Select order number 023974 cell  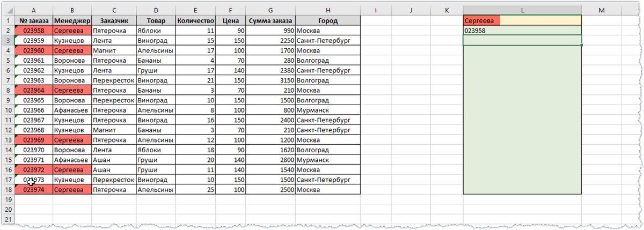[34, 190]
